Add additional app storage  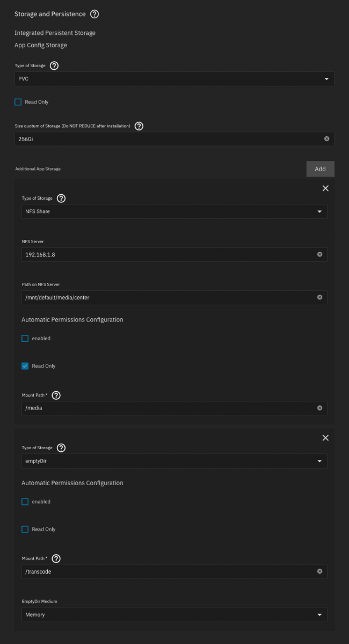click(x=320, y=169)
